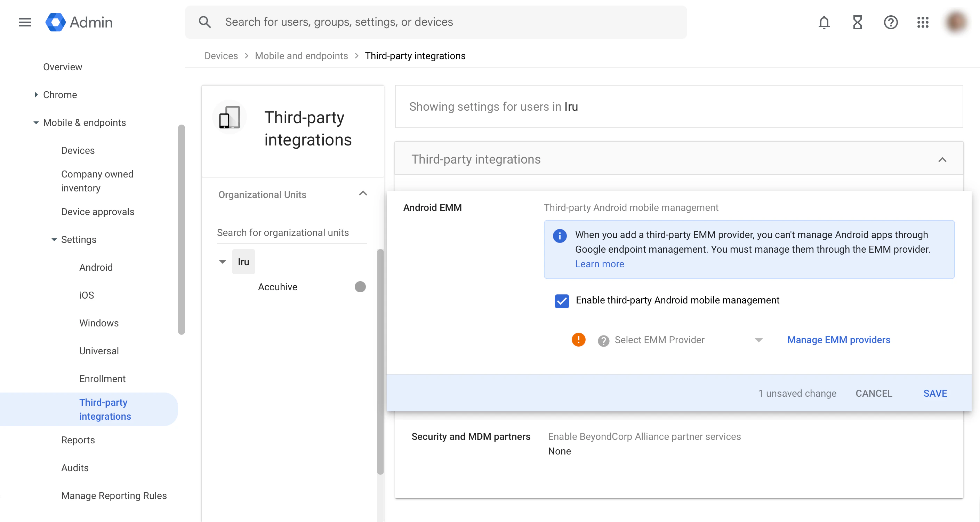Open pending tasks via the hourglass icon

coord(857,22)
